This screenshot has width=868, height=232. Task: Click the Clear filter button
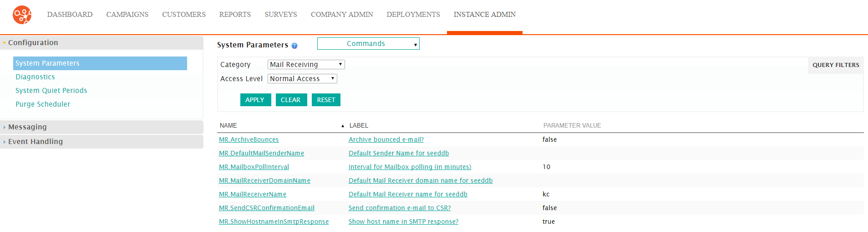[x=291, y=100]
